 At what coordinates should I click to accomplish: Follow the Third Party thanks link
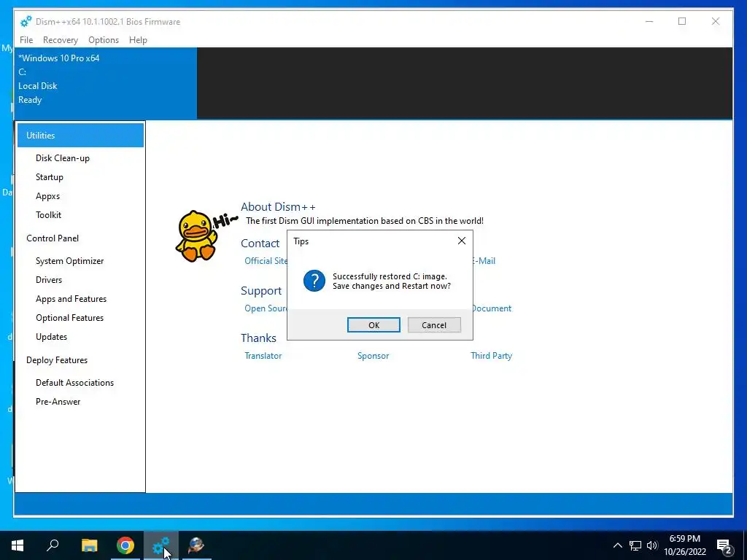coord(491,356)
